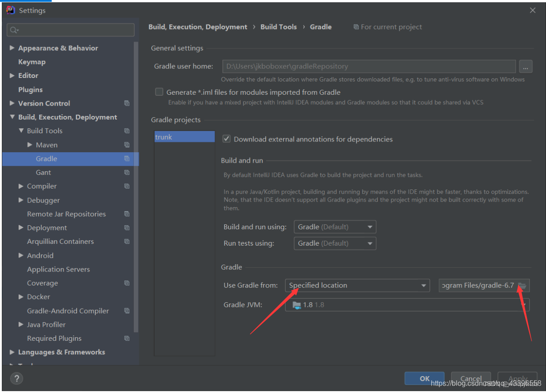Open the Gradle JVM selector
This screenshot has height=392, width=546.
(407, 305)
